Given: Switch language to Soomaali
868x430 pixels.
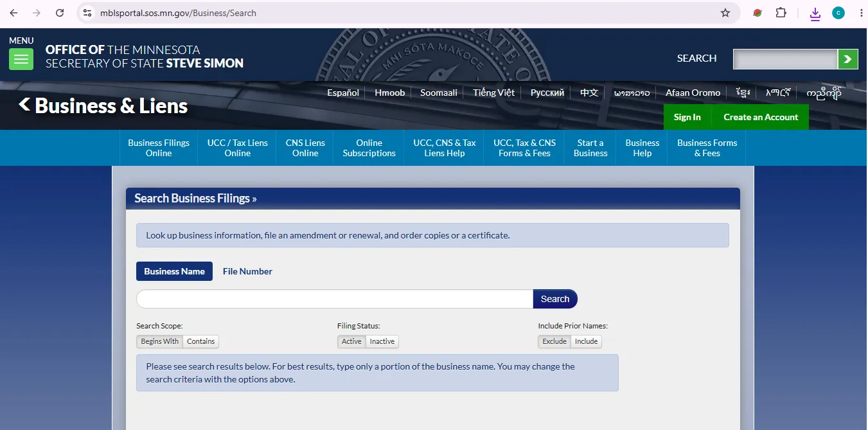Looking at the screenshot, I should 439,93.
